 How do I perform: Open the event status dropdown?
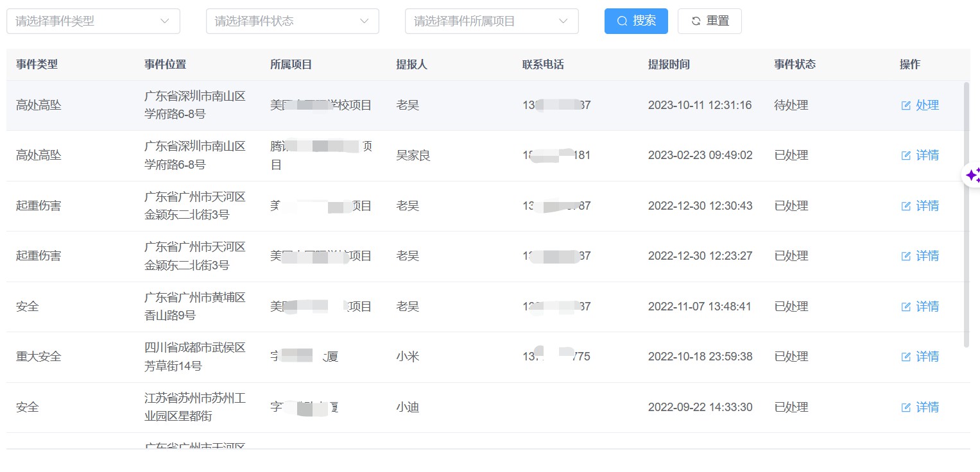point(292,21)
